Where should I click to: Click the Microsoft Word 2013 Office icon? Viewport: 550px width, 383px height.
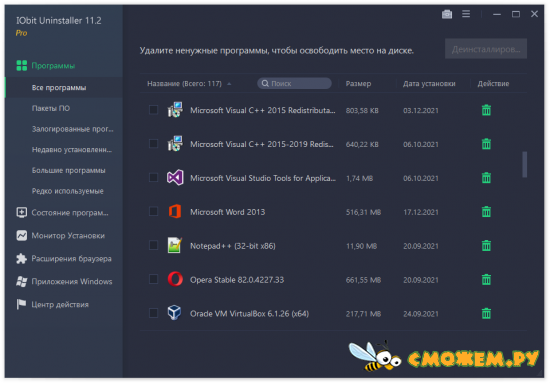(175, 211)
